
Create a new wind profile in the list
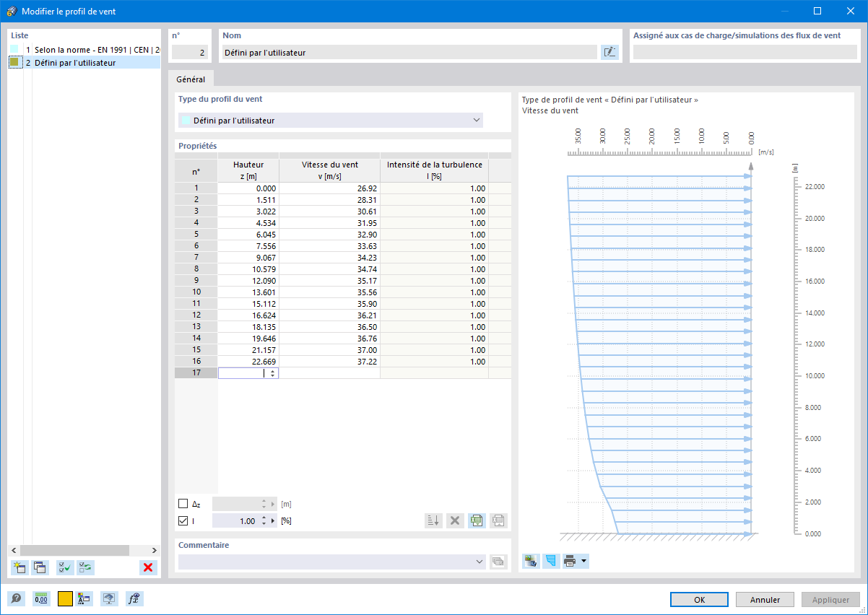pyautogui.click(x=20, y=567)
